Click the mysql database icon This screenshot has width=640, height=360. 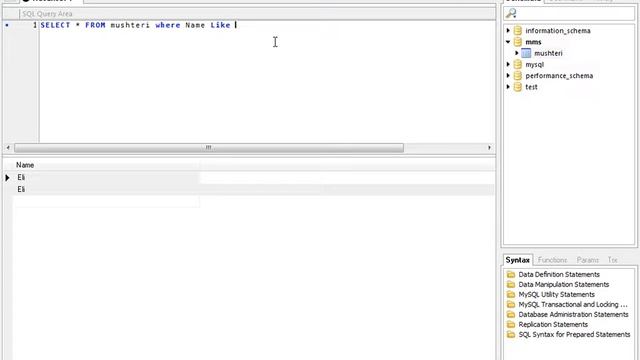[x=518, y=64]
